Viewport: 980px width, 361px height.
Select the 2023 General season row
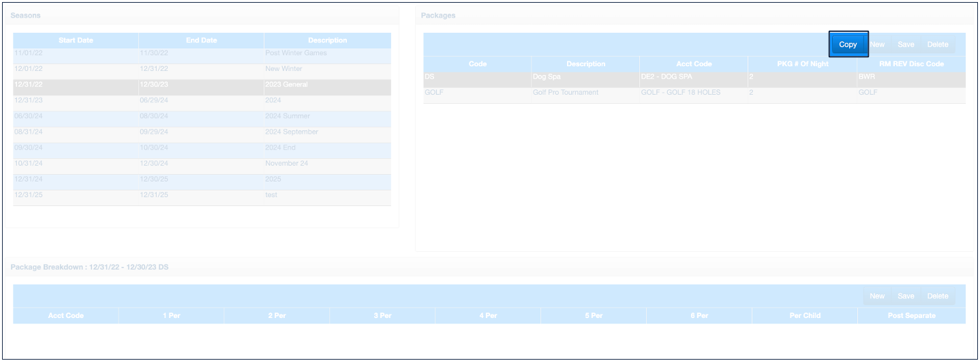pyautogui.click(x=202, y=85)
